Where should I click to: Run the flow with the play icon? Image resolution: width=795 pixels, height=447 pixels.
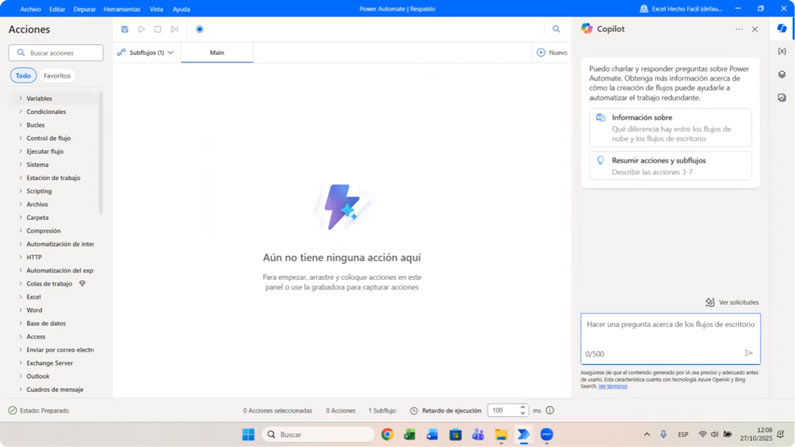[x=141, y=29]
